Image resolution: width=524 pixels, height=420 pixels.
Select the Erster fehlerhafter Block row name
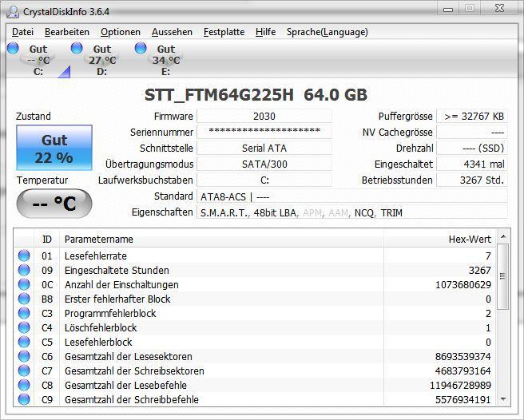(117, 299)
